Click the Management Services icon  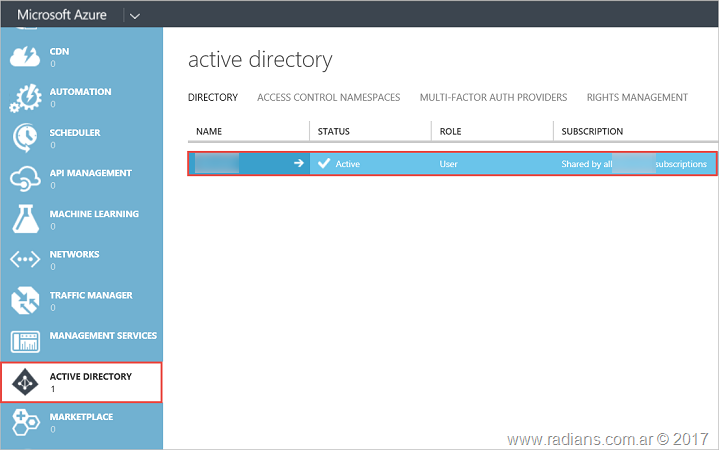24,341
